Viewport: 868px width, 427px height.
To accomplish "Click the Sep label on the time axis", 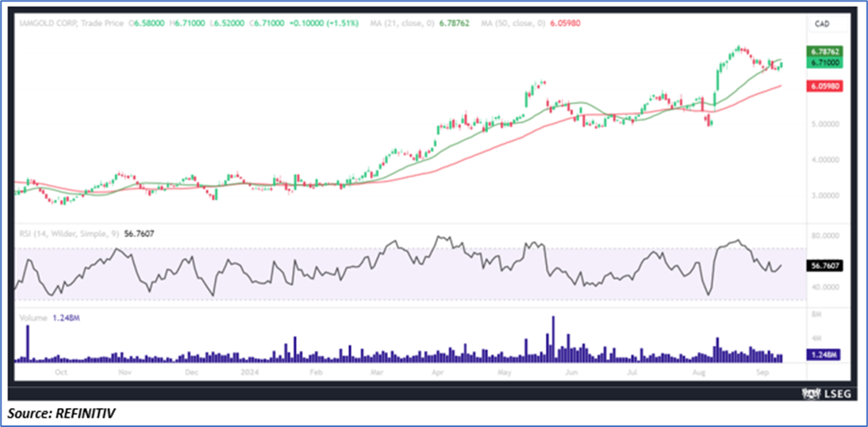I will tap(761, 372).
